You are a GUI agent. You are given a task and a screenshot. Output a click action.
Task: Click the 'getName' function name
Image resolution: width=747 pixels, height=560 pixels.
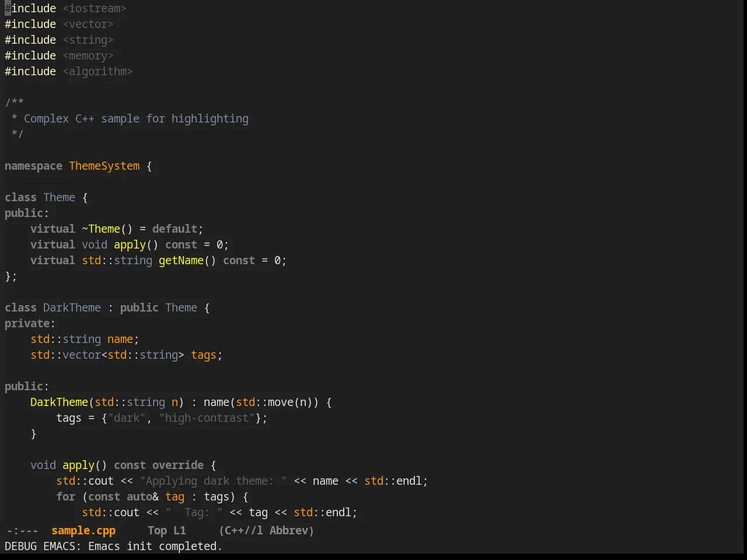[181, 260]
